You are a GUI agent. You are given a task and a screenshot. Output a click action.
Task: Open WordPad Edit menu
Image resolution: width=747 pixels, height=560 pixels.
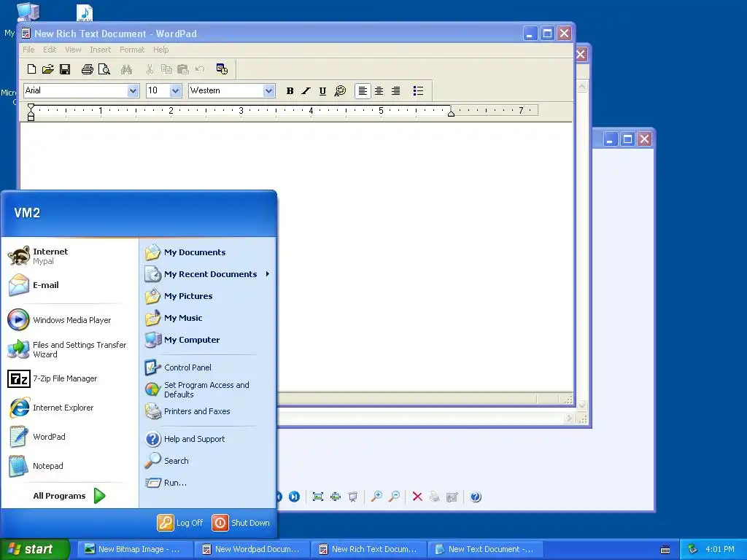point(50,50)
